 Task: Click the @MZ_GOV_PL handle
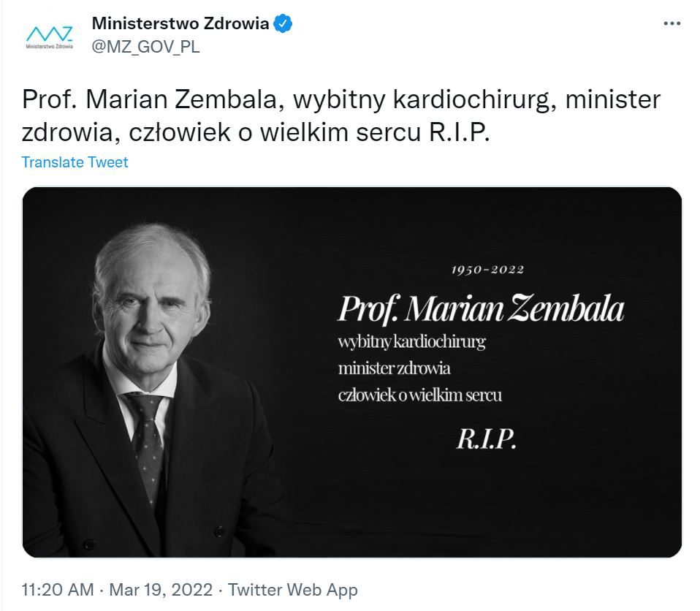[x=145, y=47]
